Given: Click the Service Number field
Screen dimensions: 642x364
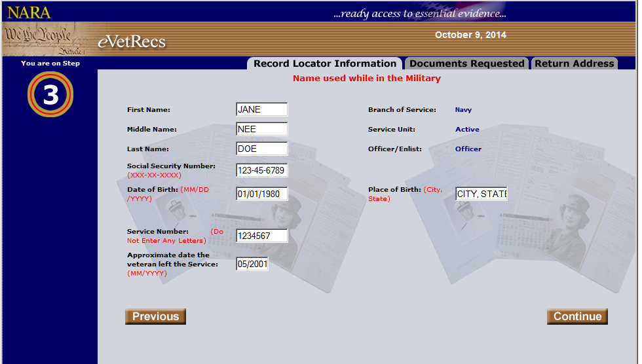Looking at the screenshot, I should click(x=262, y=236).
